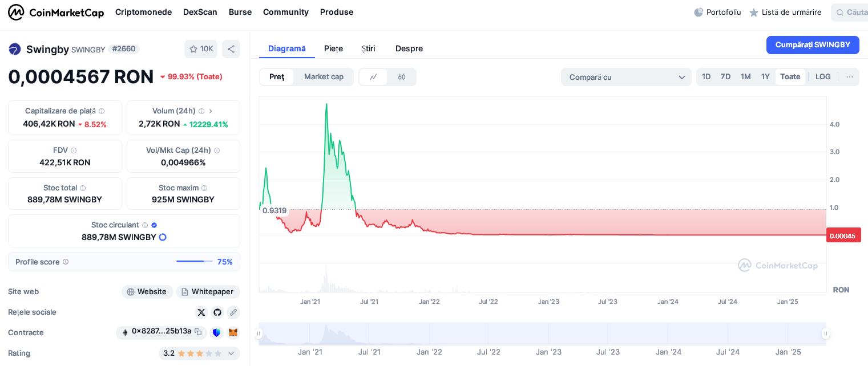This screenshot has height=366, width=868.
Task: Switch to the Piețe tab
Action: (333, 48)
